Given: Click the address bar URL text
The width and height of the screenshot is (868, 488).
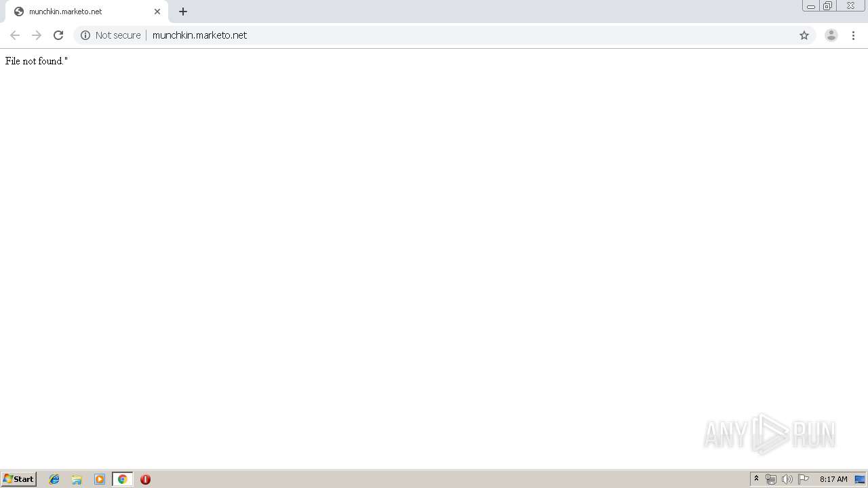Looking at the screenshot, I should click(199, 35).
